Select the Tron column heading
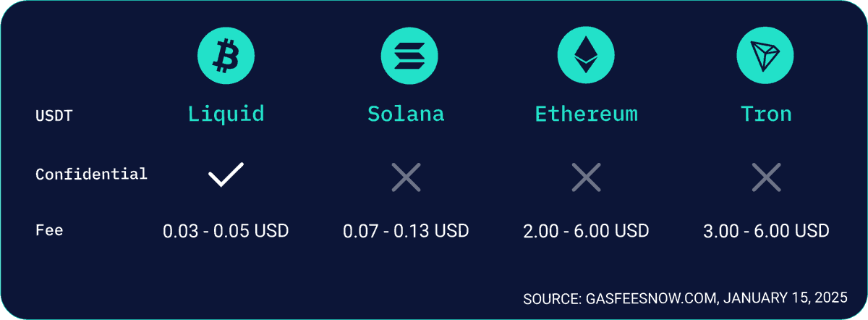This screenshot has height=320, width=868. pos(766,114)
